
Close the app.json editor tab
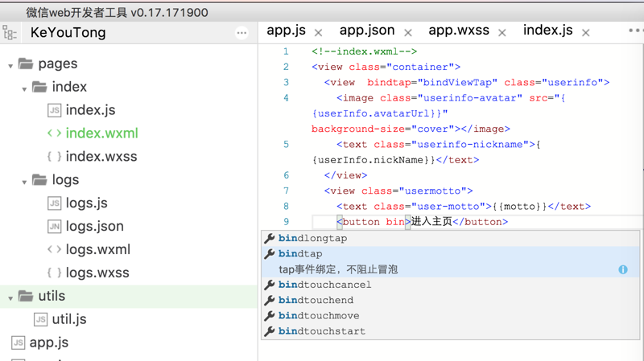point(408,33)
